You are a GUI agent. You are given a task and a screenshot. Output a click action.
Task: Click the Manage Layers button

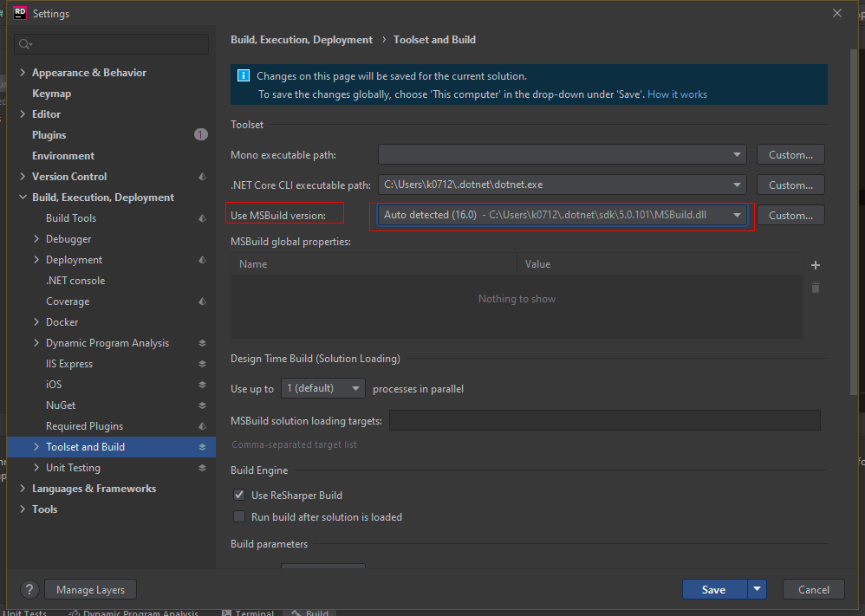click(x=90, y=589)
